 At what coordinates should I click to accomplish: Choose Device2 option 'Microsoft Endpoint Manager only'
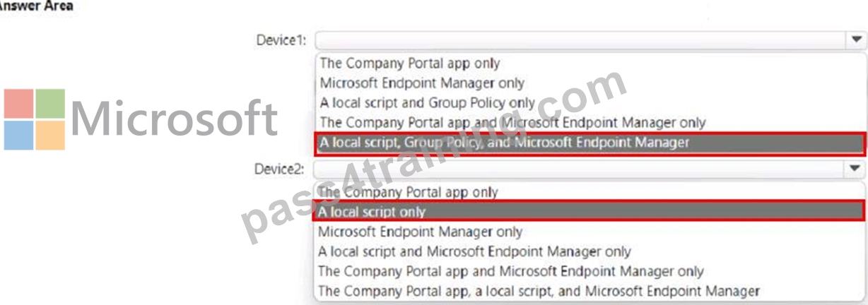tap(421, 232)
